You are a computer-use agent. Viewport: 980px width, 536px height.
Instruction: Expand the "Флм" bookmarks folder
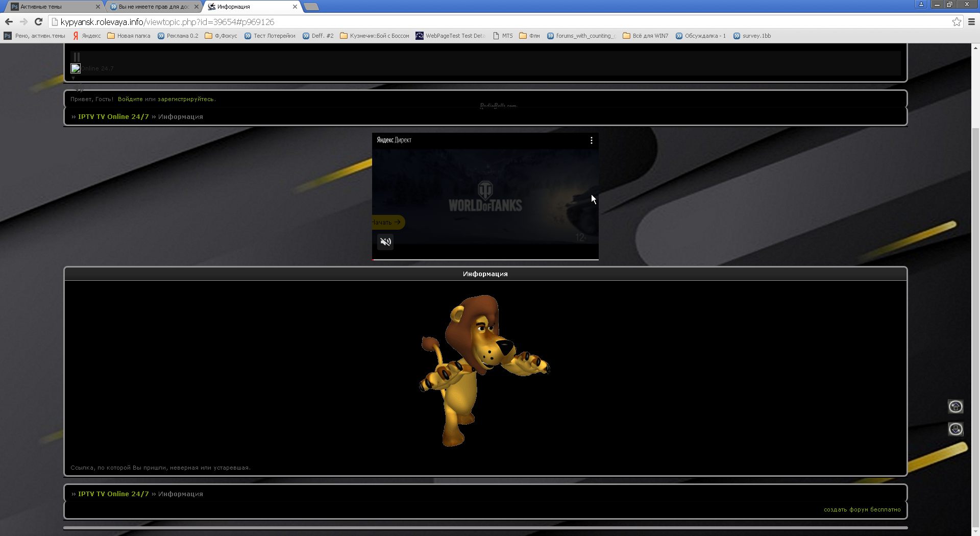530,36
